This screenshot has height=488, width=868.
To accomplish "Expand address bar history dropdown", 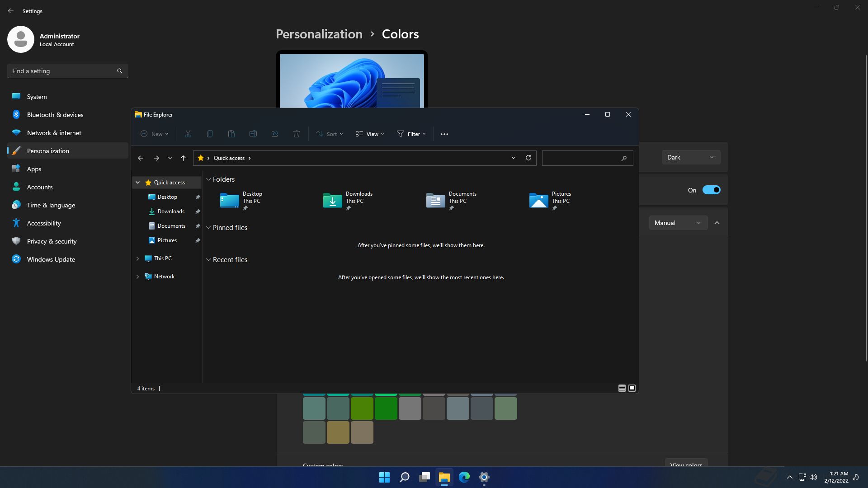I will coord(514,158).
